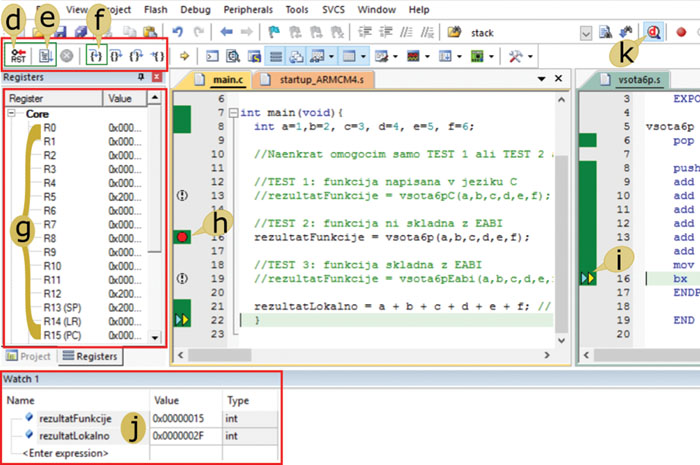Open the Flash menu
Screen dimensions: 700x465
coord(155,9)
